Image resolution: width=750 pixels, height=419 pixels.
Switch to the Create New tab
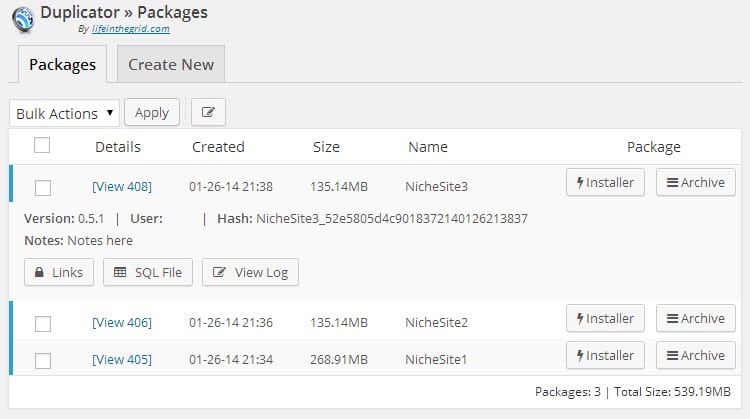[171, 64]
